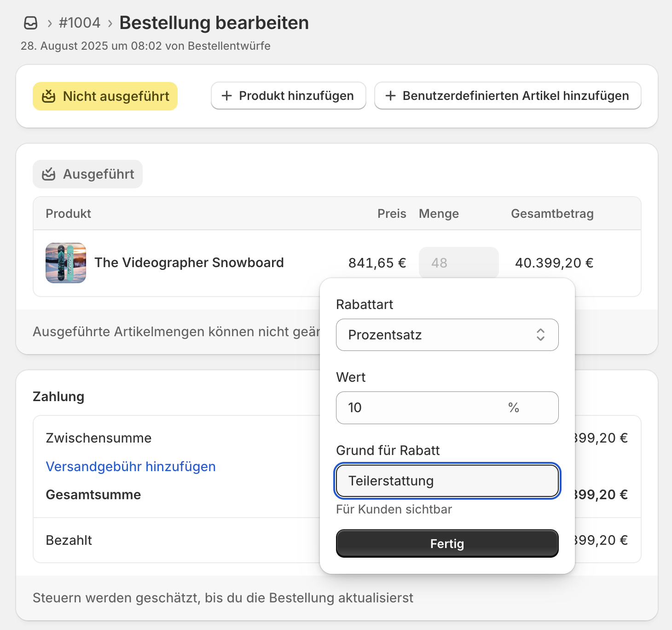Click the Videographer Snowboard product thumbnail
Screen dimensions: 672x630
pos(66,263)
